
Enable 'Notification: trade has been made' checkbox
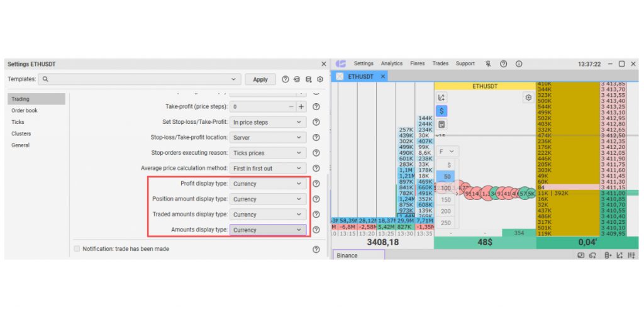77,249
